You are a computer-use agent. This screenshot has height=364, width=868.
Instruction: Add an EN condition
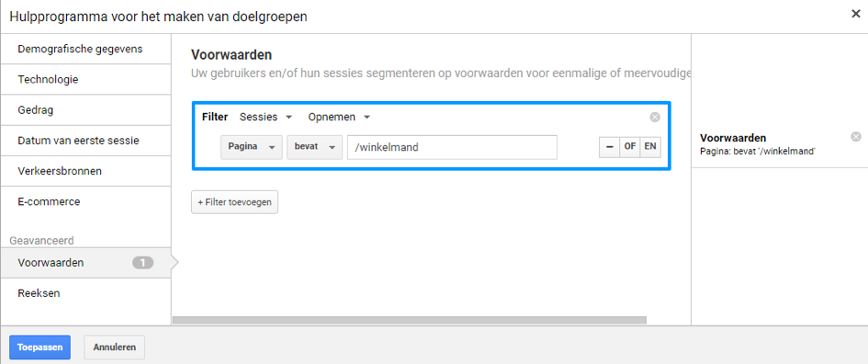click(x=650, y=148)
